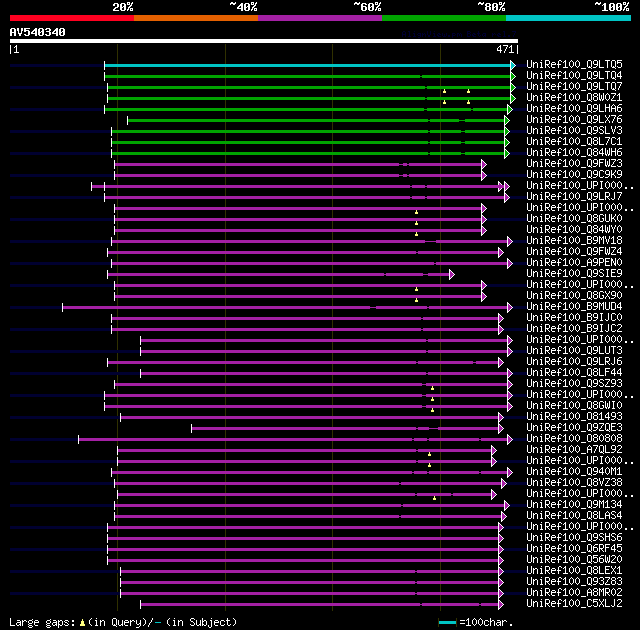Select the UniRef100_Q9C9K9 label
The width and height of the screenshot is (640, 630).
[x=574, y=175]
